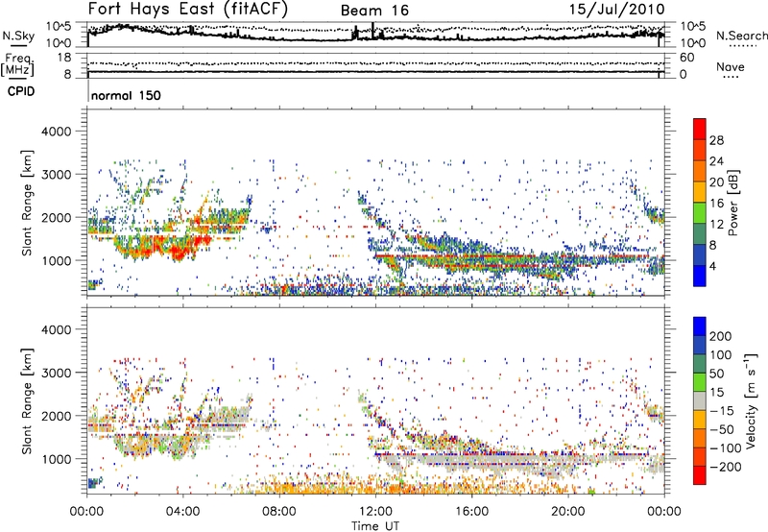Click the blue bottom of power colorbar
Screen dimensions: 768x532
click(x=700, y=277)
